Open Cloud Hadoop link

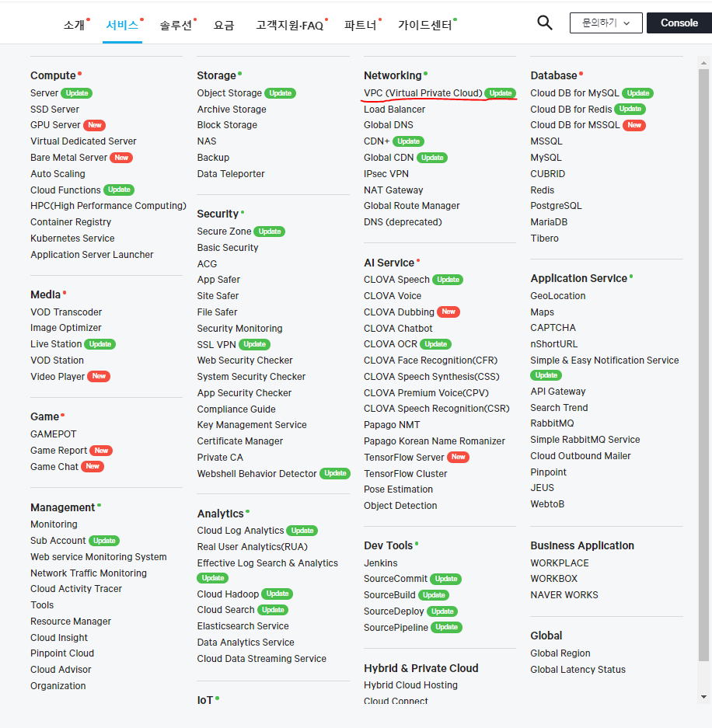pos(228,594)
